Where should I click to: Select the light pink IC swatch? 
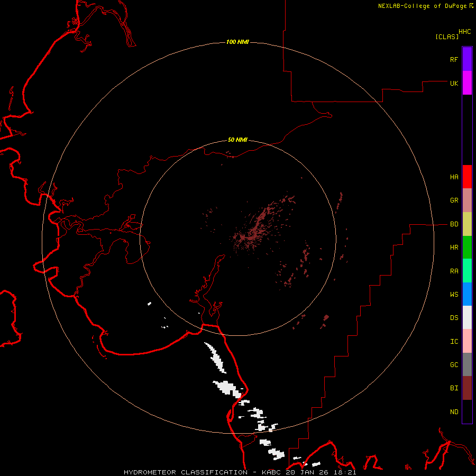click(467, 341)
